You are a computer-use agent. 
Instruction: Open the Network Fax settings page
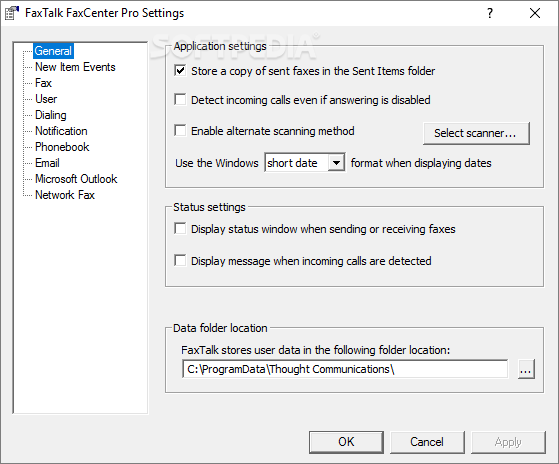(x=65, y=195)
